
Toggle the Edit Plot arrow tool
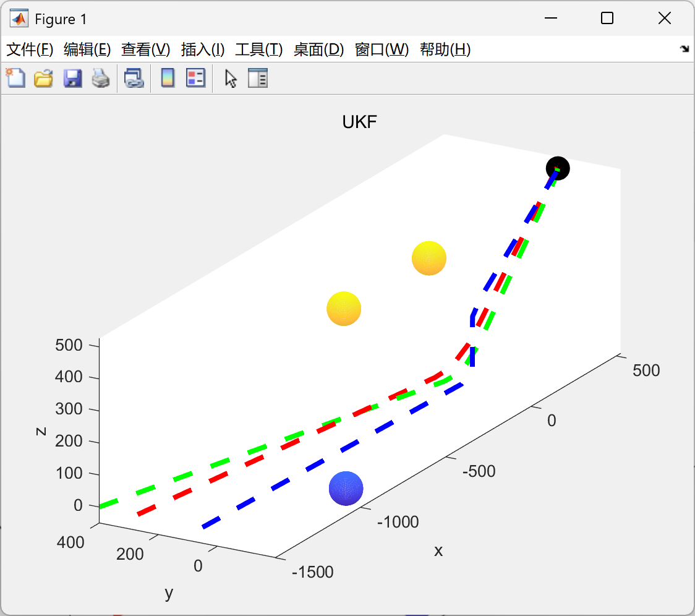point(231,79)
